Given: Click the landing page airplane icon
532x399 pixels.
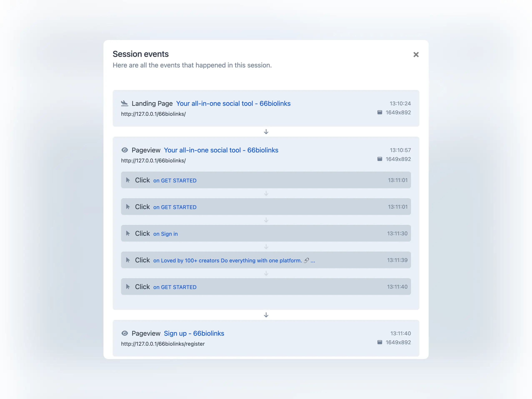Looking at the screenshot, I should (x=125, y=103).
